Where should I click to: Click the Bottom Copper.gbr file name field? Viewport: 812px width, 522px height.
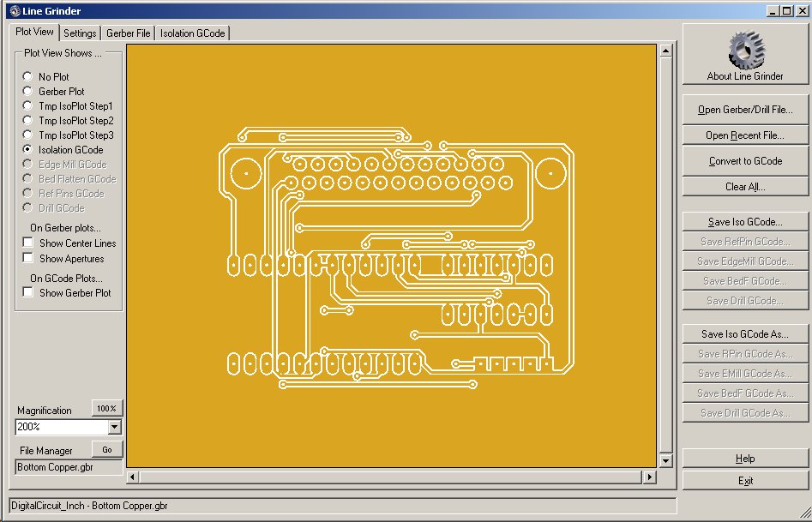(69, 467)
